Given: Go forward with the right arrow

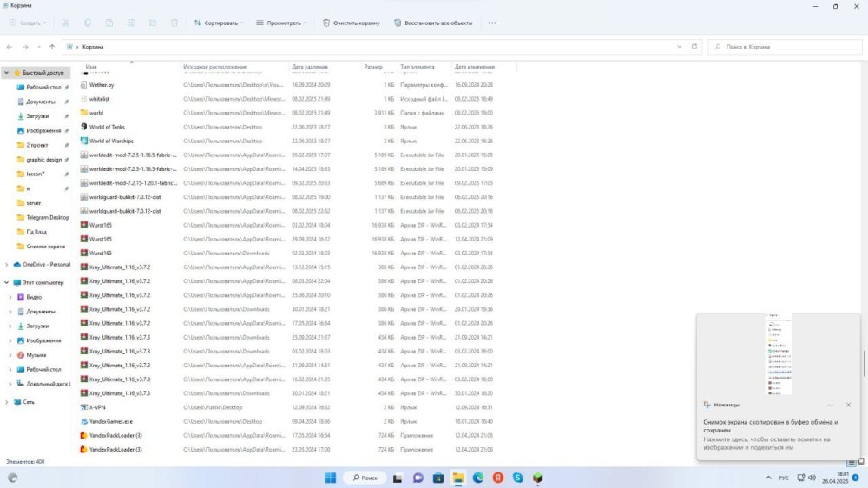Looking at the screenshot, I should tap(25, 47).
